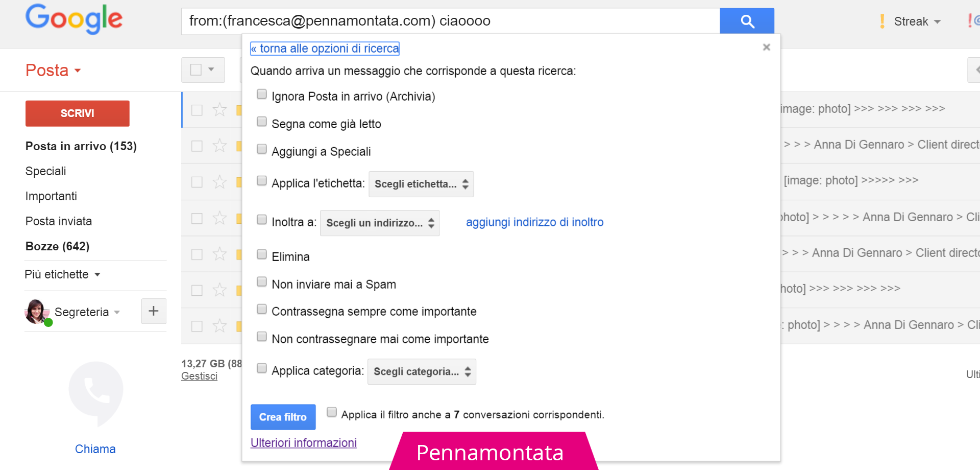Open Posta in arrivo folder
This screenshot has height=470, width=980.
pyautogui.click(x=81, y=147)
